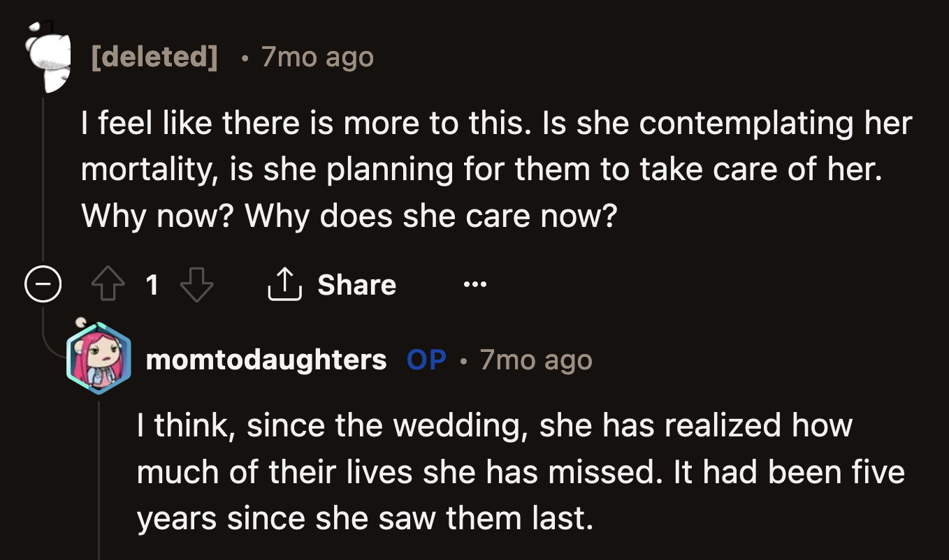Click the 7mo ago timestamp on the top comment
Viewport: 949px width, 560px height.
point(317,57)
